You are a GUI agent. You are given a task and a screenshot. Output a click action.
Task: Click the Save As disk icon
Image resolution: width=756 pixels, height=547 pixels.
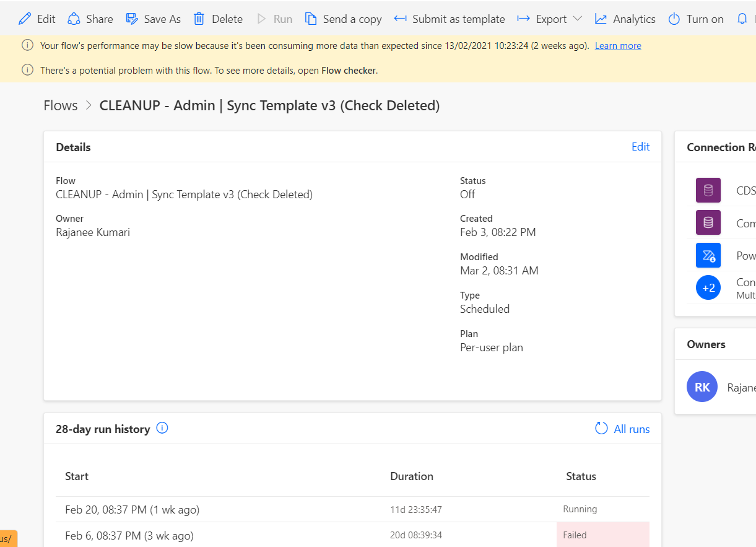coord(132,19)
